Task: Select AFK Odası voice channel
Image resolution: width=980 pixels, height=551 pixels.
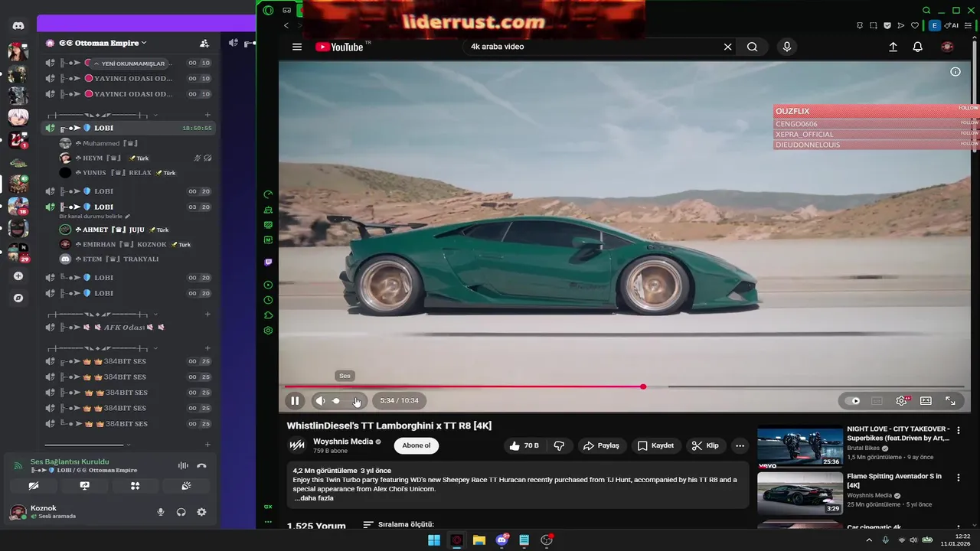Action: (x=129, y=328)
